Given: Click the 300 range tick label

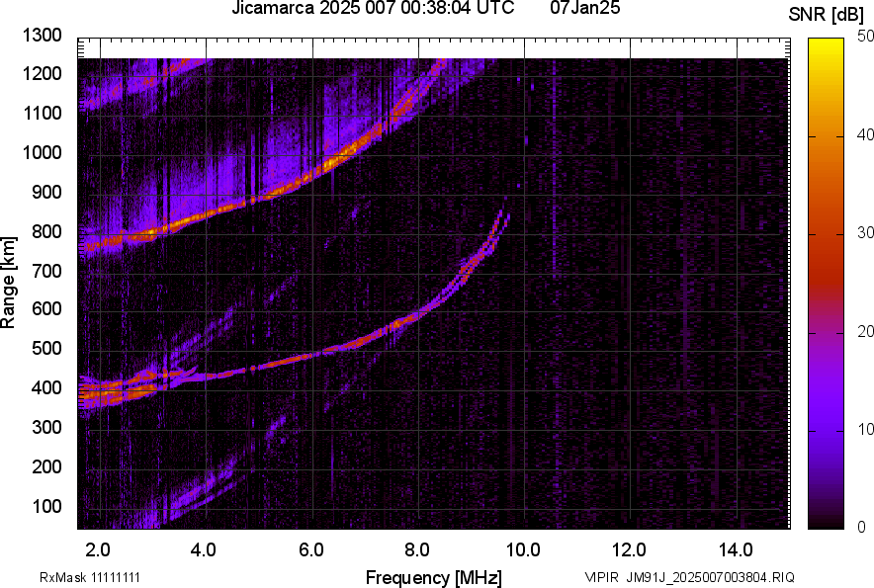Looking at the screenshot, I should point(46,428).
